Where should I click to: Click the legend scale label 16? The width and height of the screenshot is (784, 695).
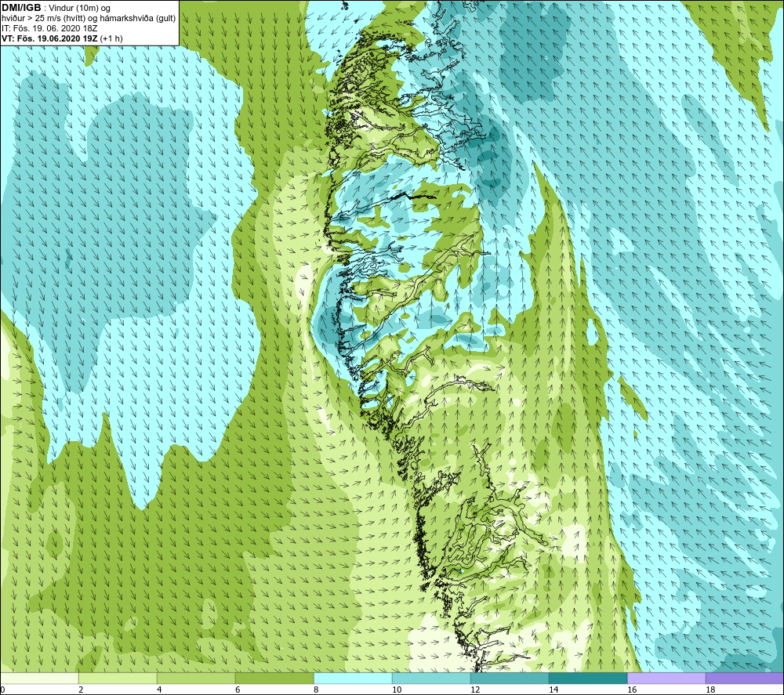click(x=632, y=690)
